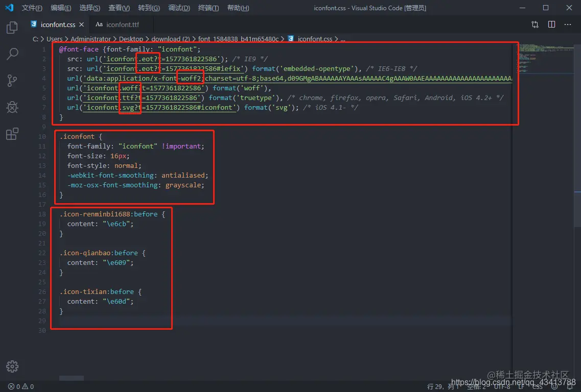581x392 pixels.
Task: Open the 选择(S) menu
Action: [x=89, y=8]
